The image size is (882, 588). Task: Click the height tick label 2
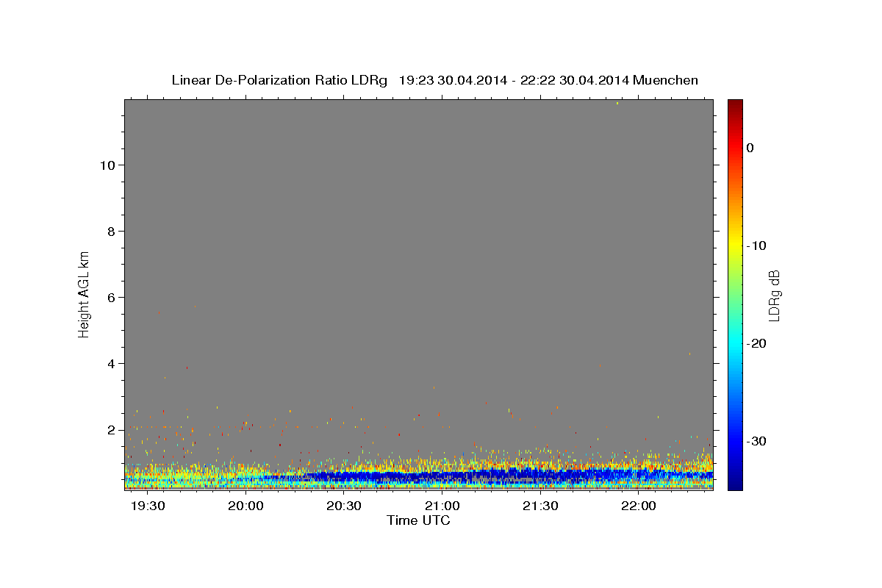point(110,429)
